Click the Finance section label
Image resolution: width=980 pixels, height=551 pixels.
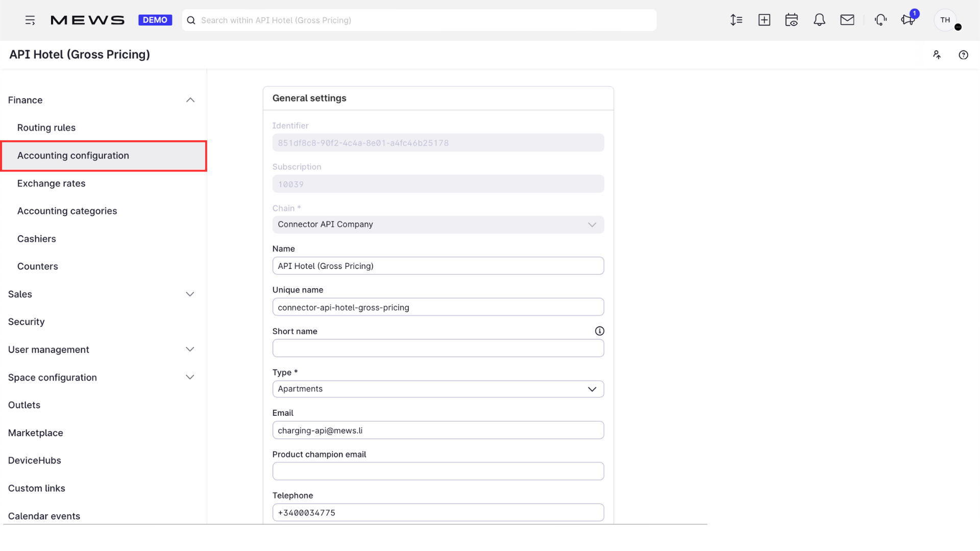click(x=26, y=100)
